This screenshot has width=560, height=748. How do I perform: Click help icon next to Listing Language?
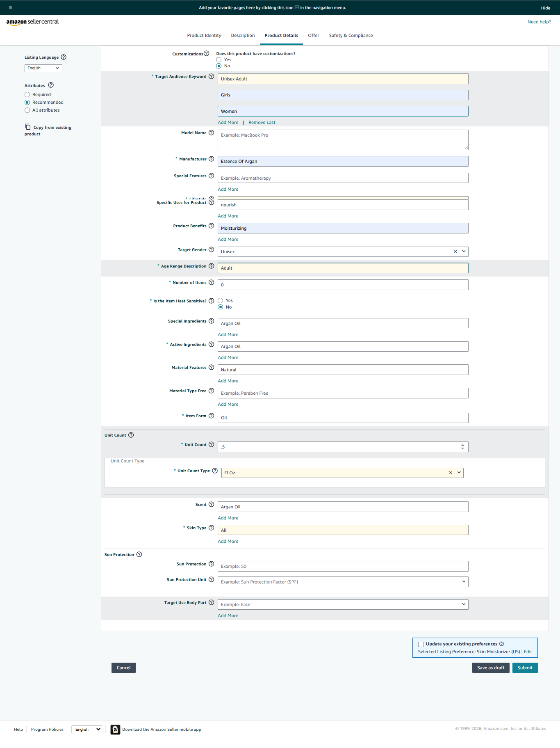click(64, 57)
